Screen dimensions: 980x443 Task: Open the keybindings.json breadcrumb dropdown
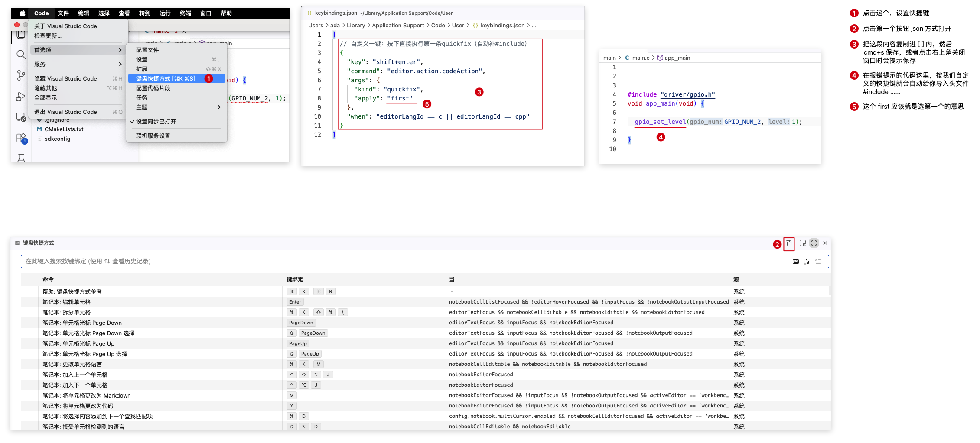pos(502,26)
